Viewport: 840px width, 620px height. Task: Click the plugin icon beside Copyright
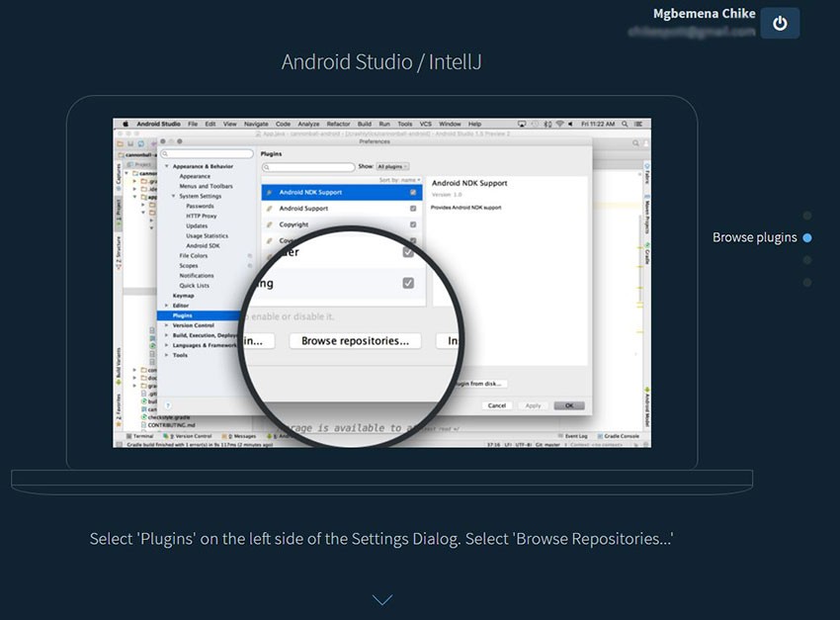tap(270, 224)
